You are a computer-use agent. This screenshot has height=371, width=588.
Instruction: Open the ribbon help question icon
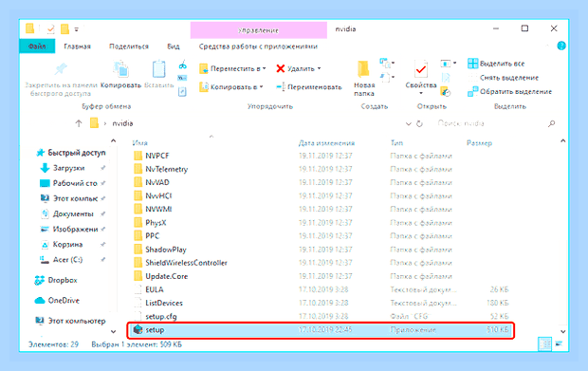point(561,46)
